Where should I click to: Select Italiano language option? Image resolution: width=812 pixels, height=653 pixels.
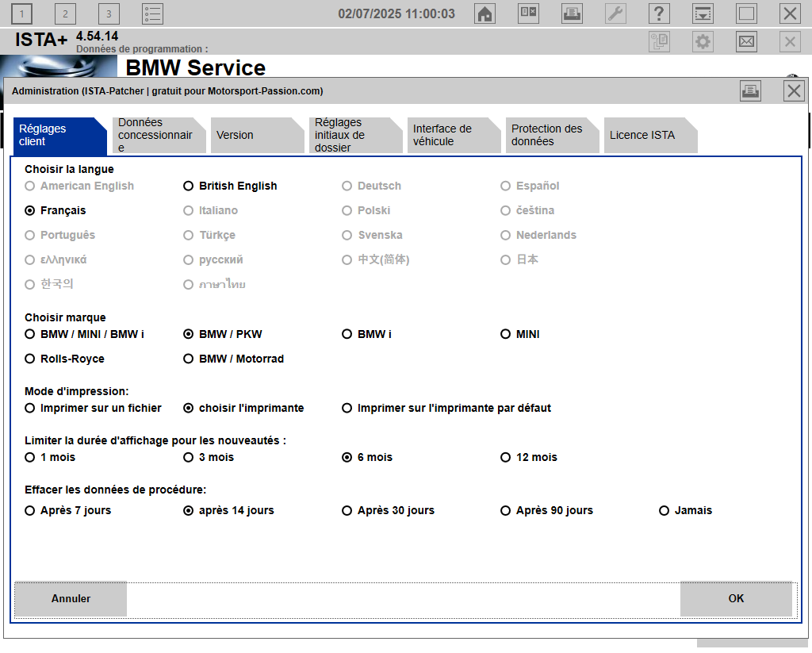pyautogui.click(x=210, y=210)
